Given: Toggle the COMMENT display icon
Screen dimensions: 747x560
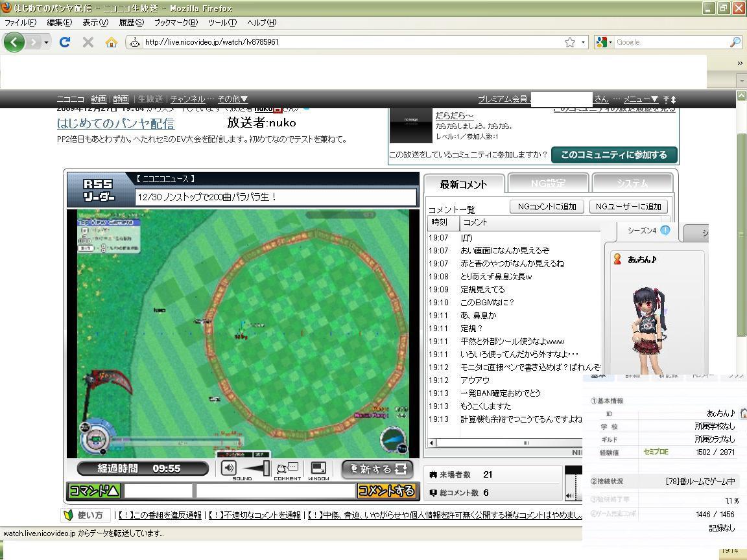Looking at the screenshot, I should point(287,468).
